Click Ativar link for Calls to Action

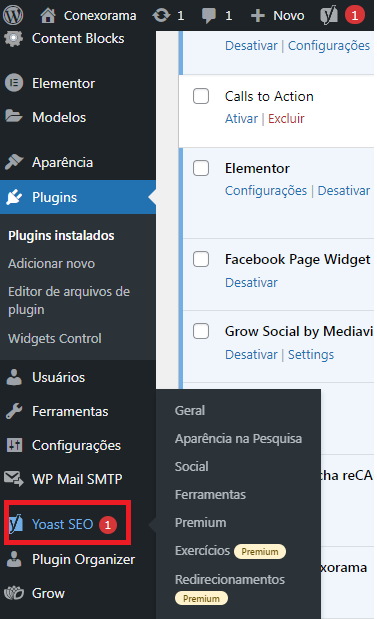point(241,118)
